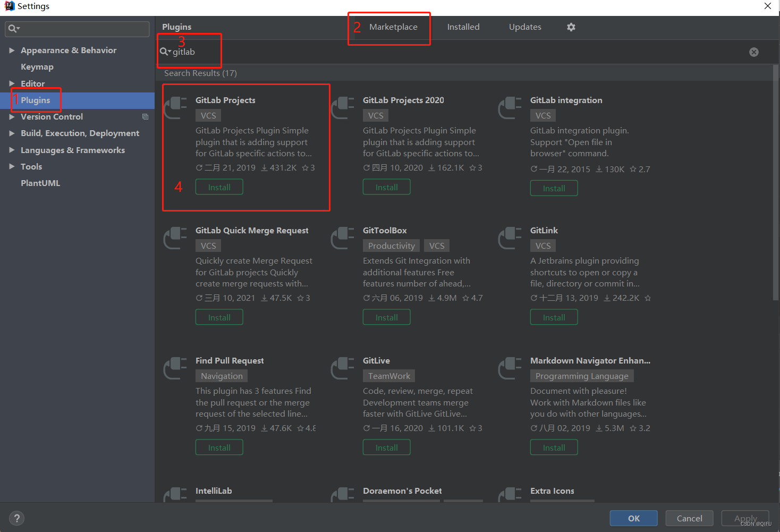Click the IntelliJ icon in title bar
Screen dimensions: 780x532
tap(10, 6)
